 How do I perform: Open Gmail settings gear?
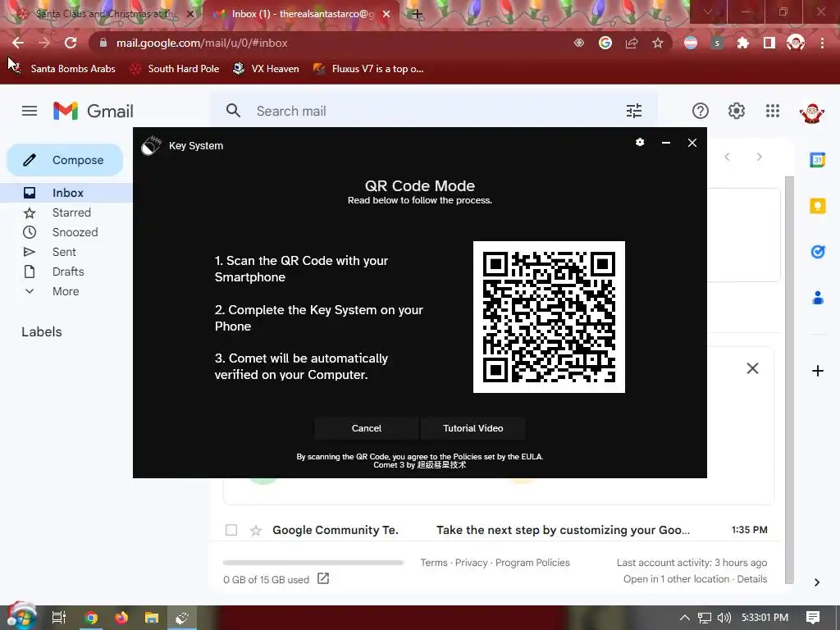click(x=737, y=111)
